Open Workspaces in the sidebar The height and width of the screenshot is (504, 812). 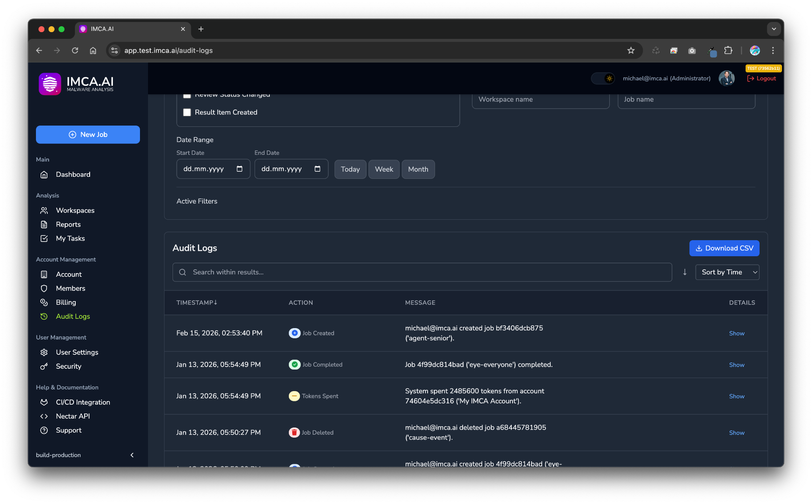[75, 211]
